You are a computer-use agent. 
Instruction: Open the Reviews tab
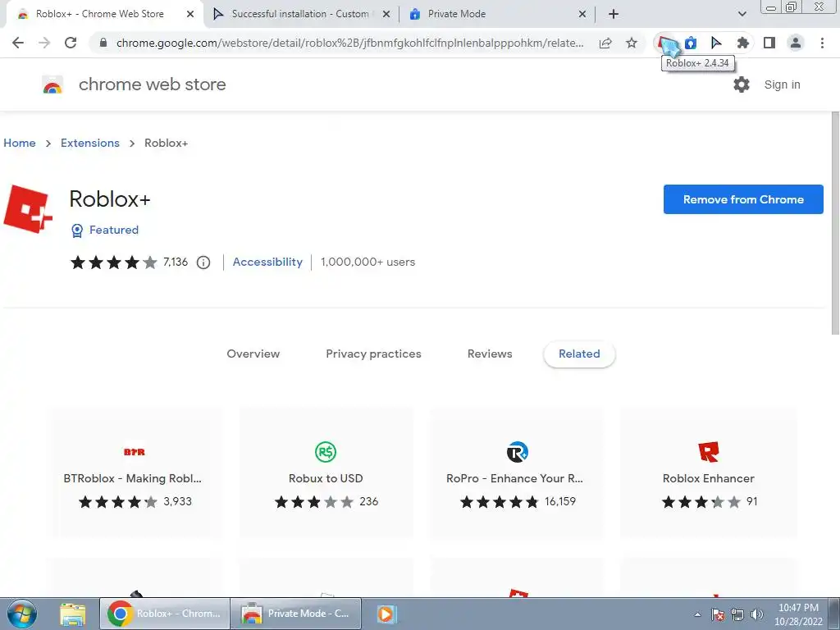coord(490,354)
